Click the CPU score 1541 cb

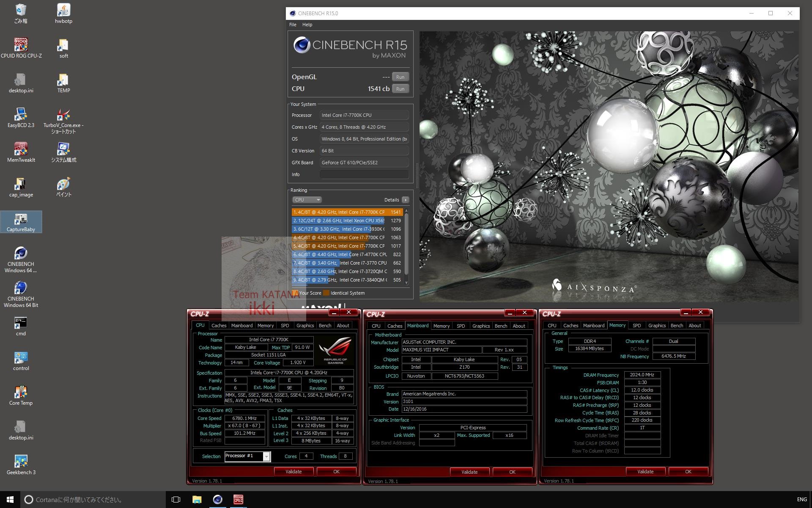[x=379, y=88]
